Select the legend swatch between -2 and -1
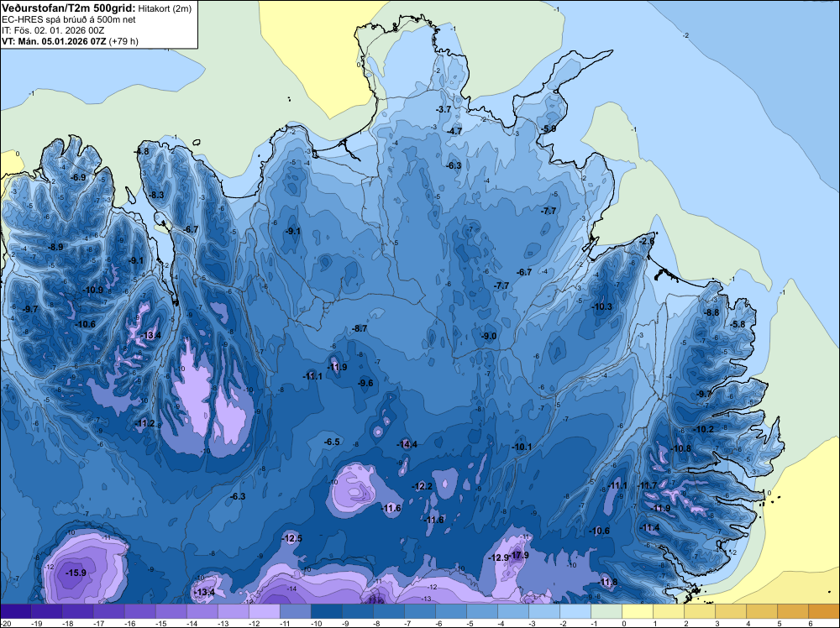The image size is (840, 628). click(x=575, y=611)
